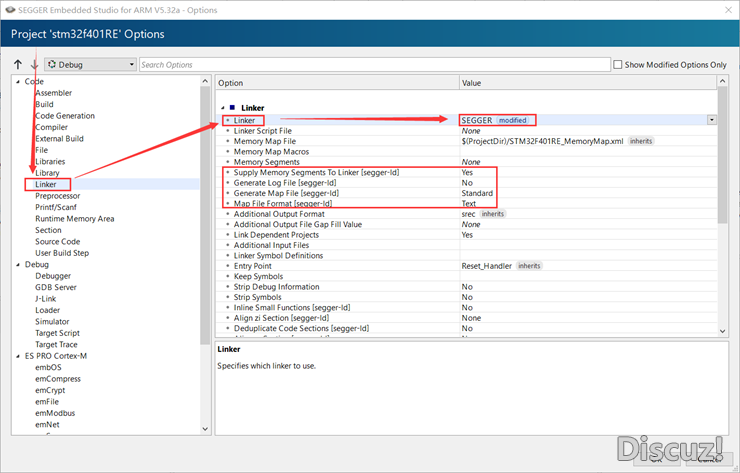This screenshot has width=740, height=473.
Task: Click the Keep Symbols option
Action: [x=258, y=276]
